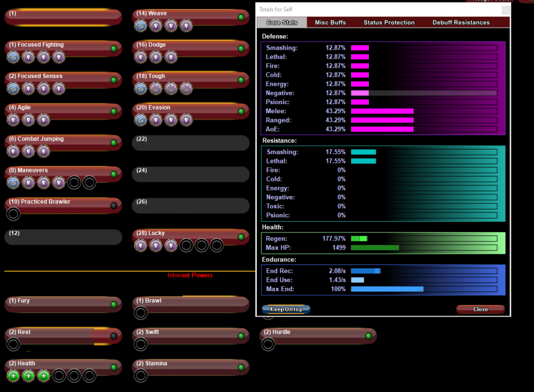Select first green enhancement under Health power
534x392 pixels.
[x=13, y=376]
